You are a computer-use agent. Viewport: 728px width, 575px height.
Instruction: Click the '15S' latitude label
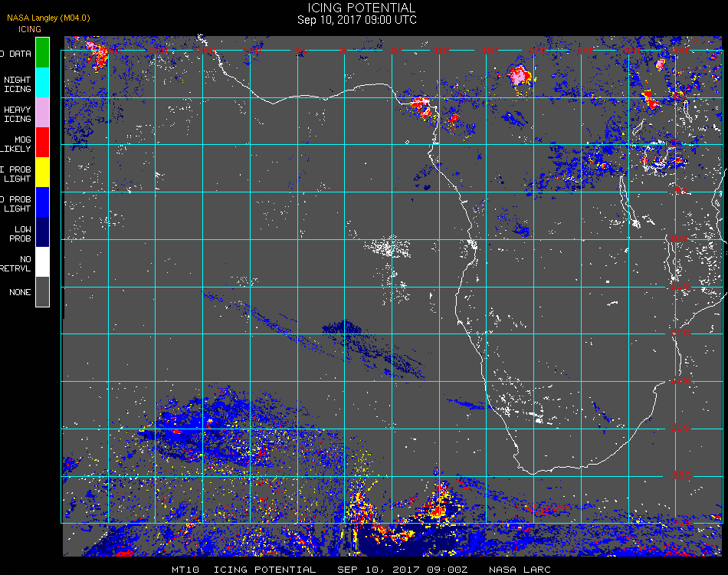click(680, 286)
